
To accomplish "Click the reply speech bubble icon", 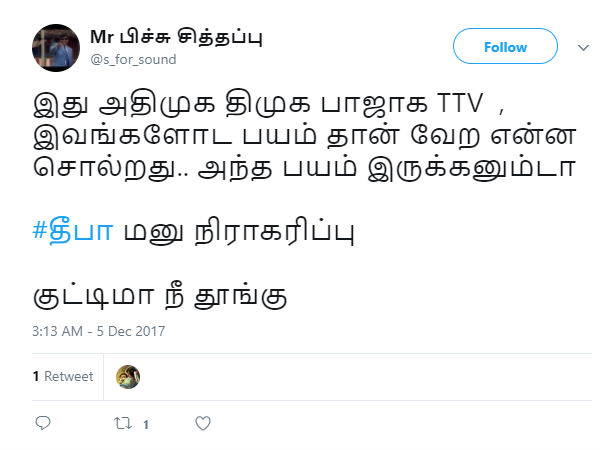I will (43, 423).
